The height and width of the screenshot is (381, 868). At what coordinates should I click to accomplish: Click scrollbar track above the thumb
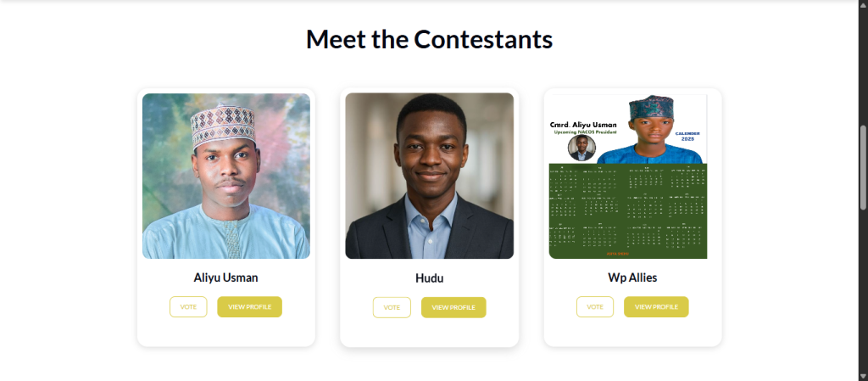[863, 68]
